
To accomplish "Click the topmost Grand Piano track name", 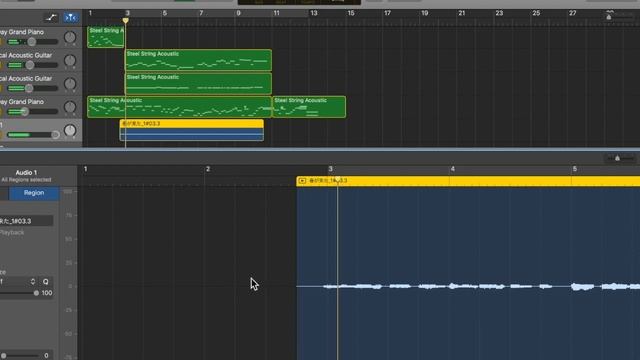I will tap(22, 32).
